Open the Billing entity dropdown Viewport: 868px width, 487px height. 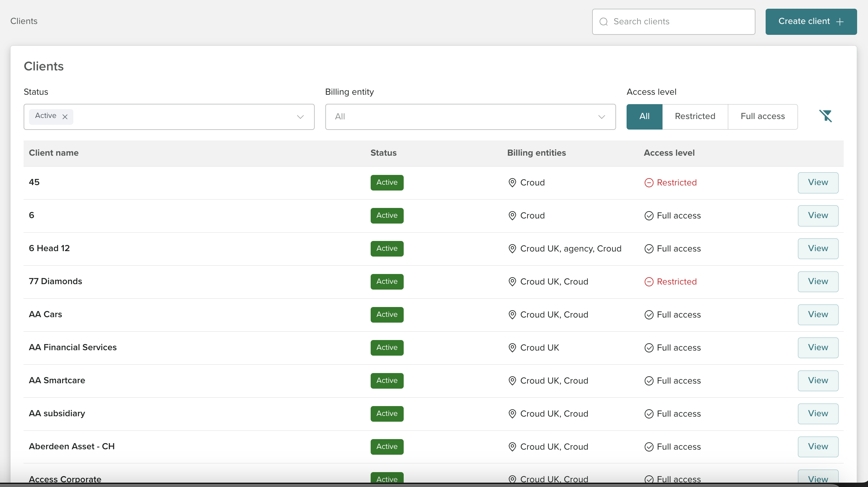(x=470, y=117)
